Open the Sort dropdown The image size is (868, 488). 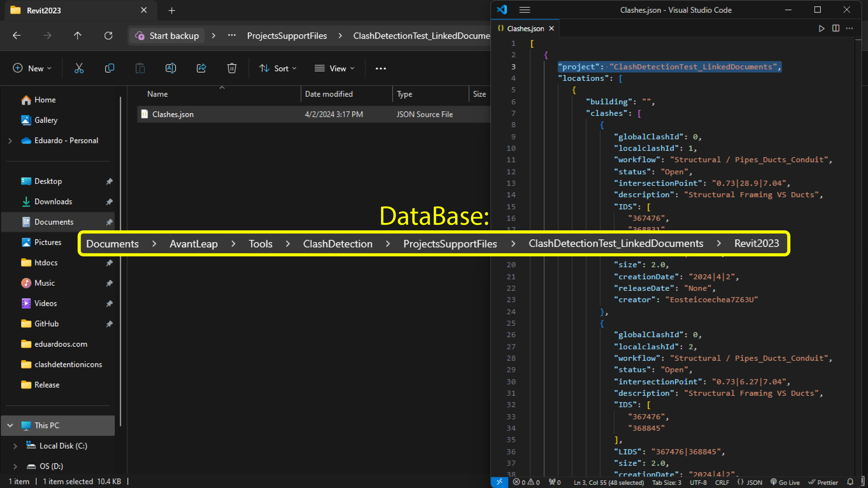pos(278,68)
